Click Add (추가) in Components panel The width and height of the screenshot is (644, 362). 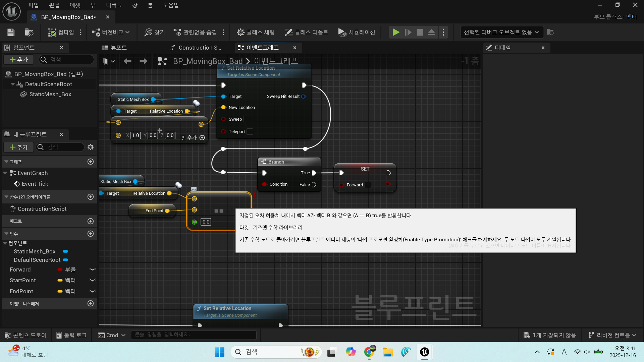19,60
